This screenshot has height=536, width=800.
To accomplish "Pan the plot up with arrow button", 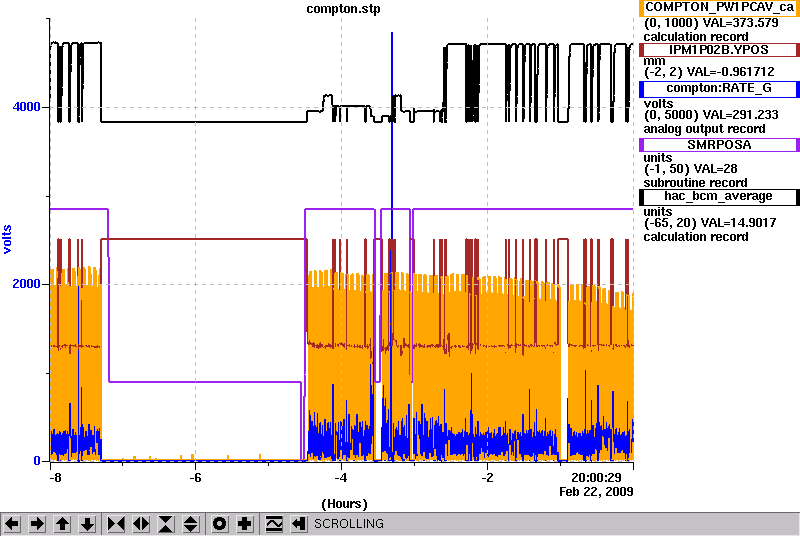I will pos(62,524).
